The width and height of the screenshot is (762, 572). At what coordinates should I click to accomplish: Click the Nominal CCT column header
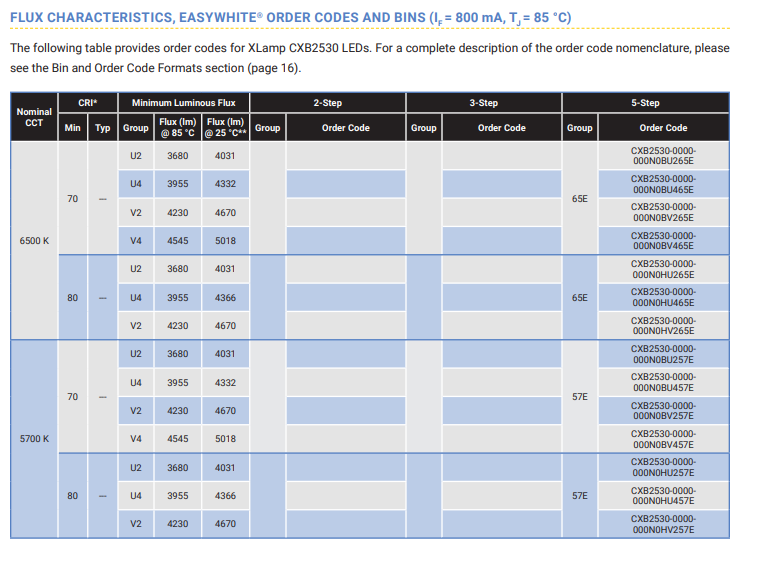click(34, 117)
